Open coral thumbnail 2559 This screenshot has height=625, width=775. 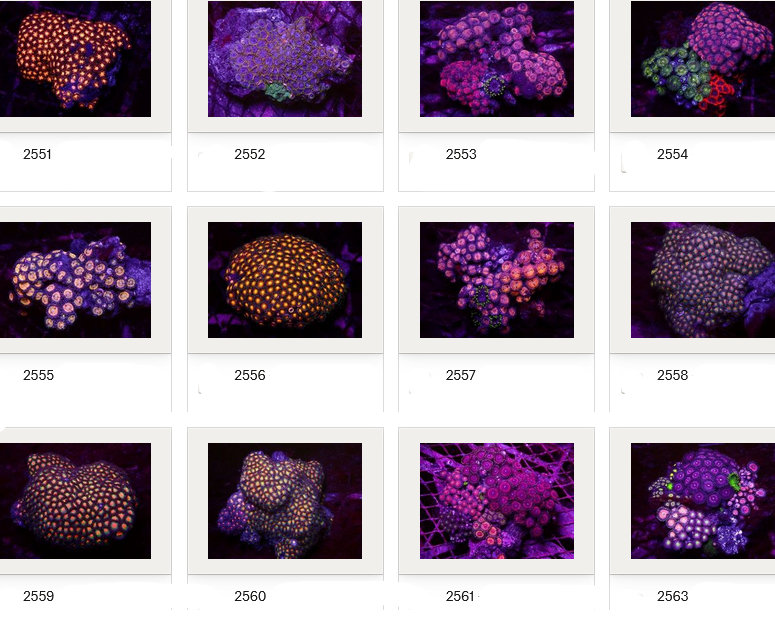pos(75,500)
